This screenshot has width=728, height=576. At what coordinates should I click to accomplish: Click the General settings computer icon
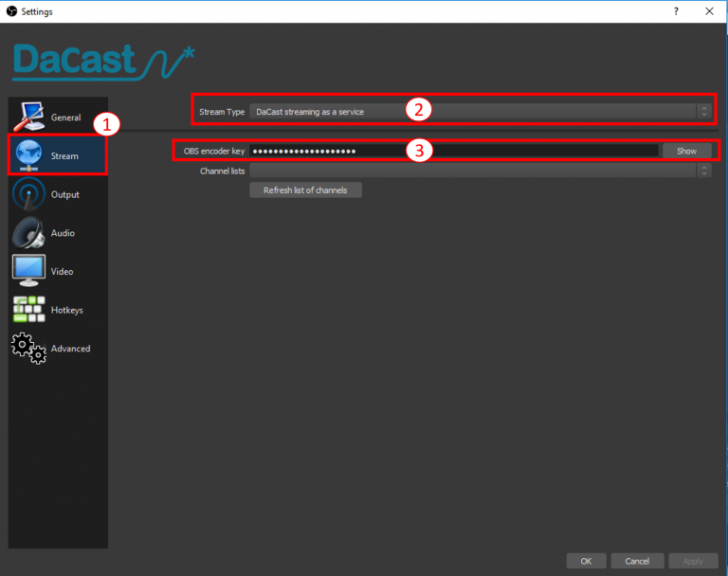[x=27, y=116]
